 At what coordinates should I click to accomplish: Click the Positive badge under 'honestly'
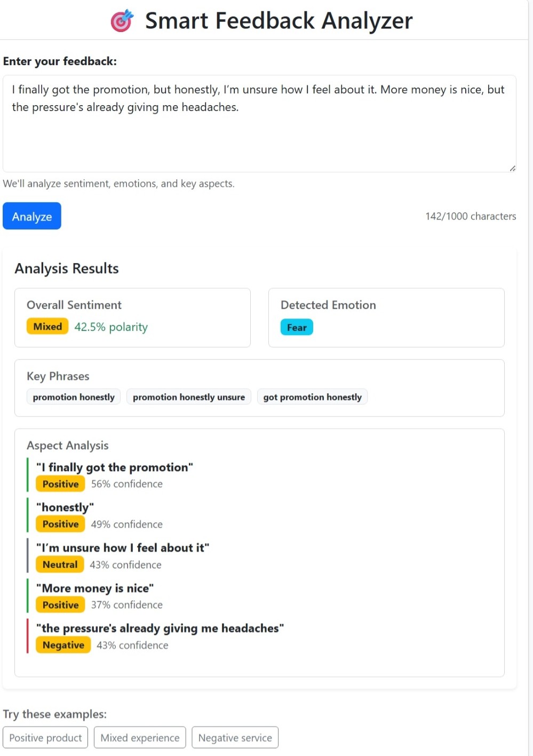[60, 524]
